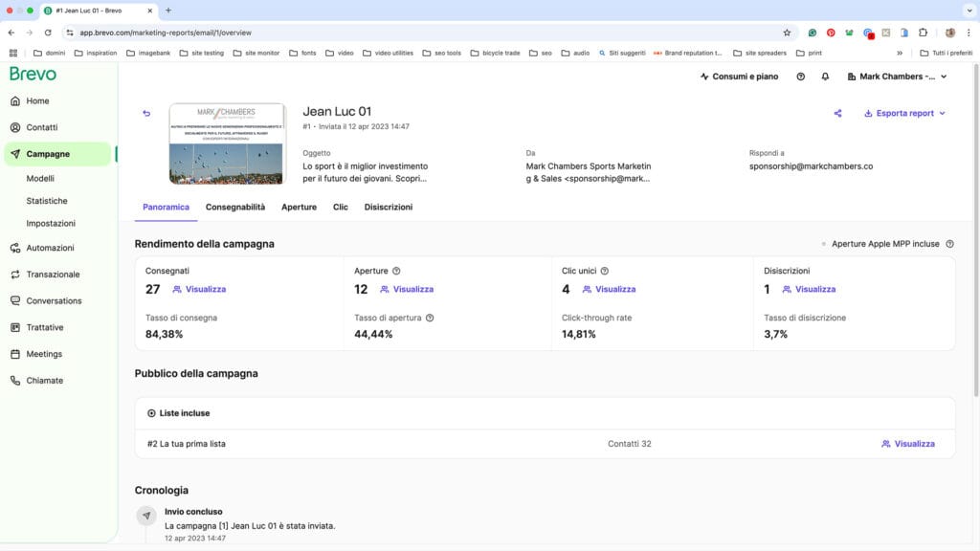Click the back arrow next to campaign thumbnail
This screenshot has width=980, height=551.
tap(146, 114)
